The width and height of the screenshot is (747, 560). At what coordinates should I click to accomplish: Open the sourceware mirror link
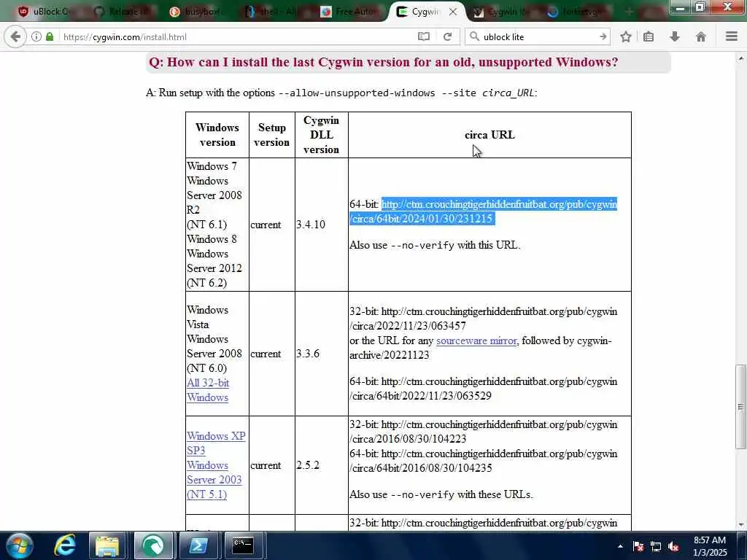coord(476,341)
